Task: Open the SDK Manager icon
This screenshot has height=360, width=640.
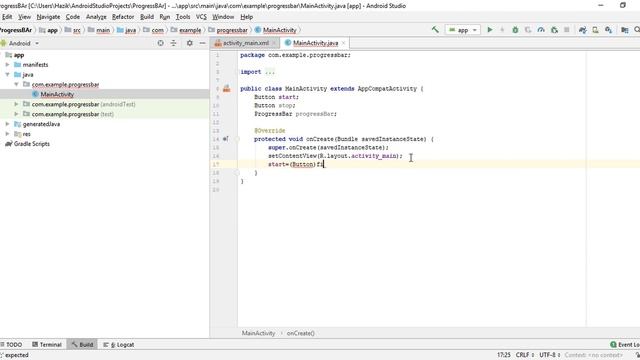Action: point(609,30)
